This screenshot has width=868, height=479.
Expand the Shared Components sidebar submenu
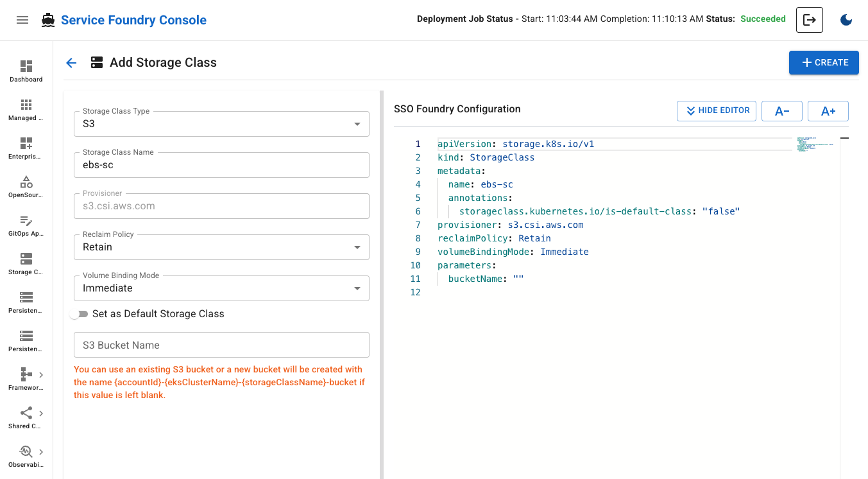(x=41, y=414)
